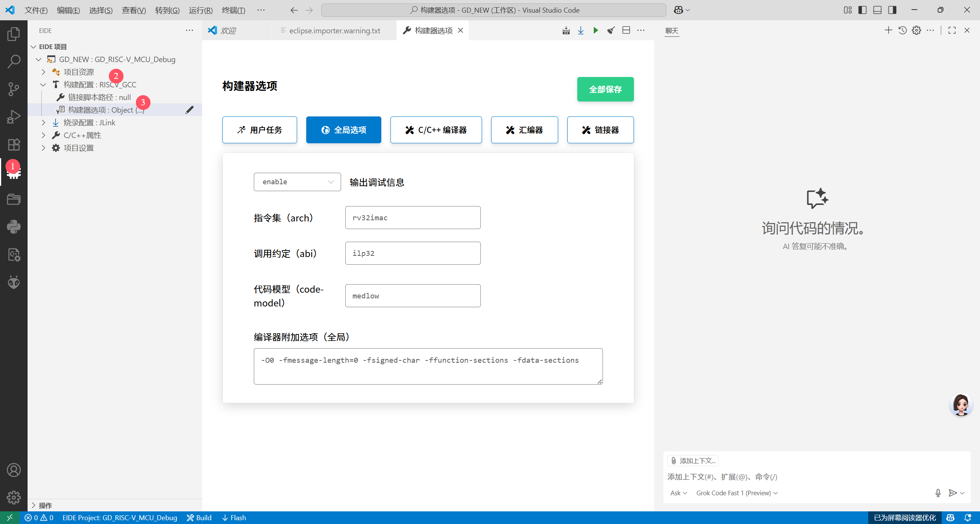Open the Extensions view in activity bar

point(14,144)
